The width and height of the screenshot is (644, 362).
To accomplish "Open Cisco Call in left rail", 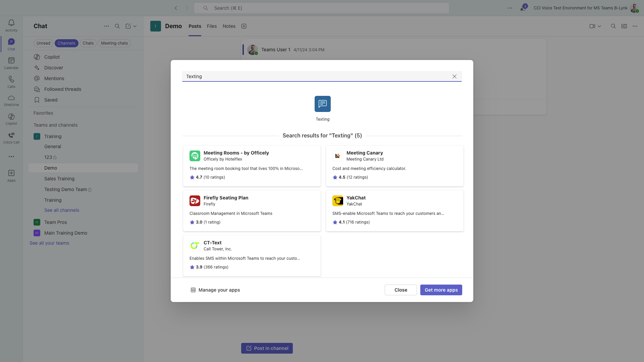I will click(11, 138).
